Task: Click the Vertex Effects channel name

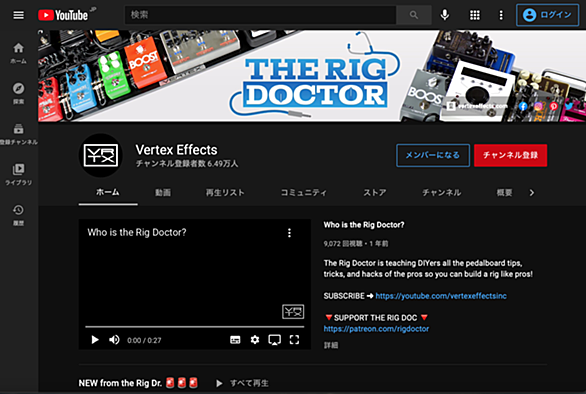Action: pos(176,150)
